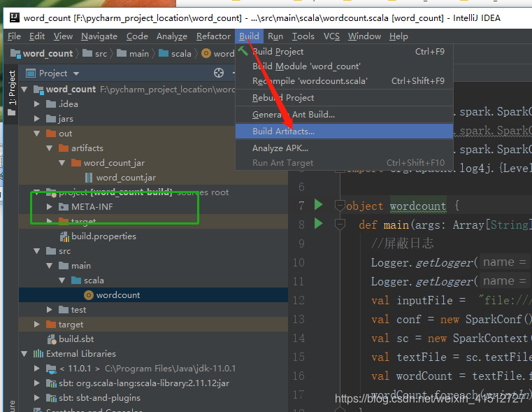Click the Build Project hammer icon

click(243, 51)
